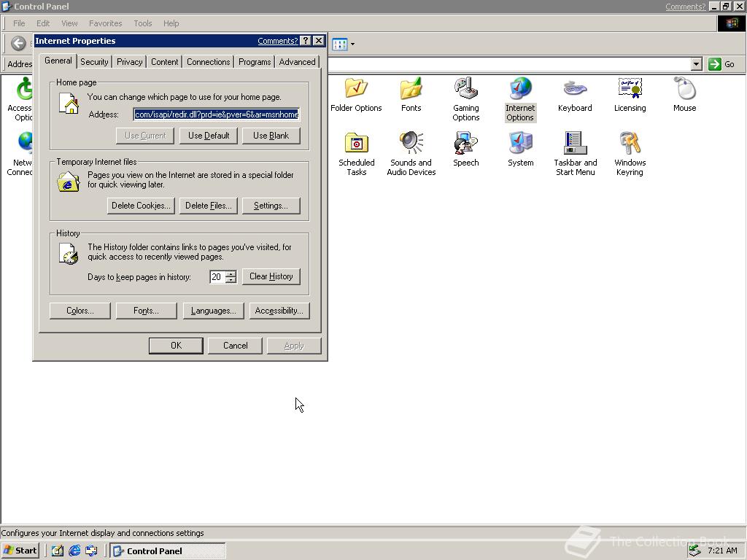Open the Edit menu
The width and height of the screenshot is (747, 560).
click(43, 23)
